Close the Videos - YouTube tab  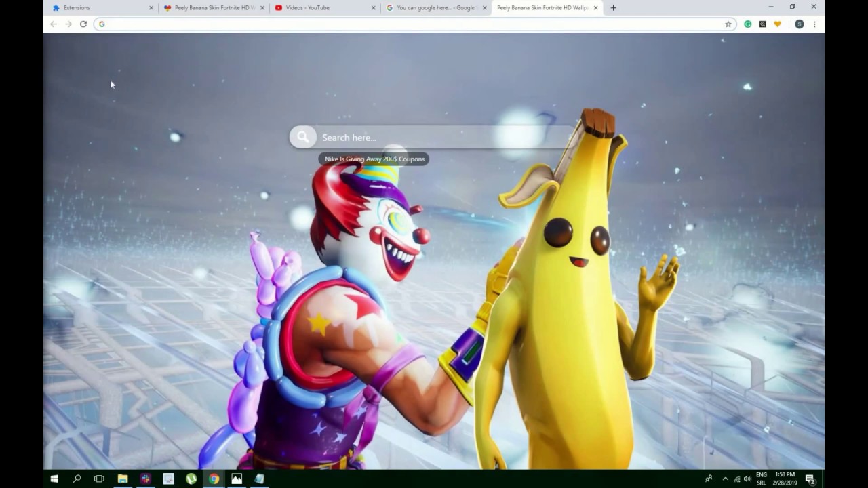374,8
